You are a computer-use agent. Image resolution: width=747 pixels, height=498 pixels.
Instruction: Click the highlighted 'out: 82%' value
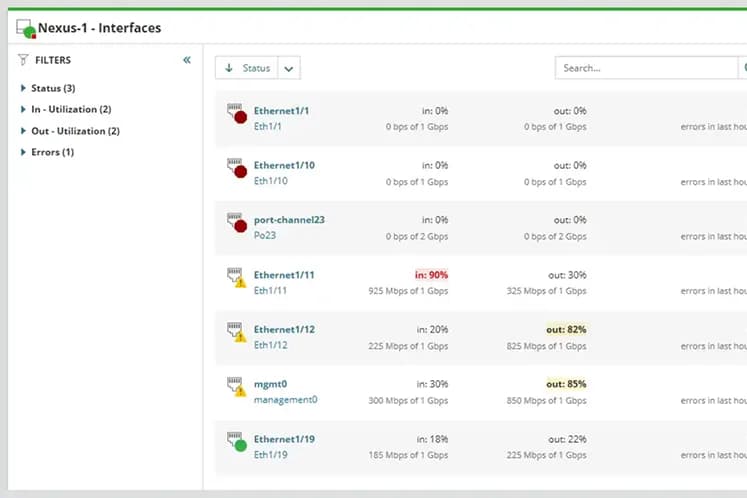point(566,329)
